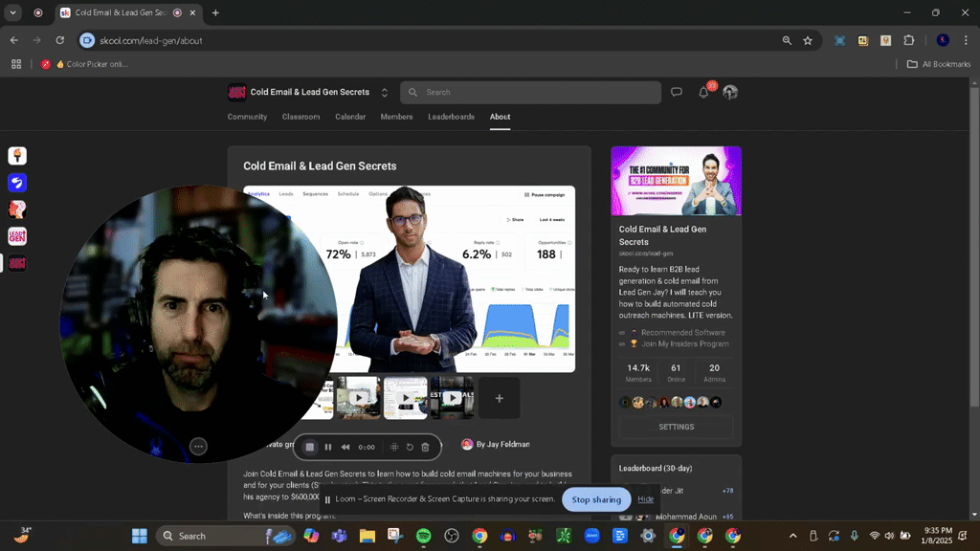Click Stop sharing in the Loom banner
Image resolution: width=980 pixels, height=551 pixels.
point(596,499)
